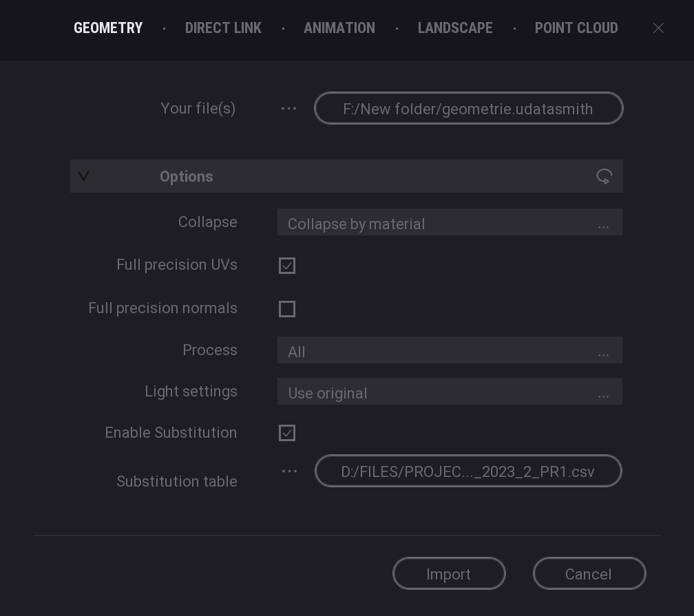Open the Light settings Use original dropdown
The height and width of the screenshot is (616, 694).
click(450, 392)
